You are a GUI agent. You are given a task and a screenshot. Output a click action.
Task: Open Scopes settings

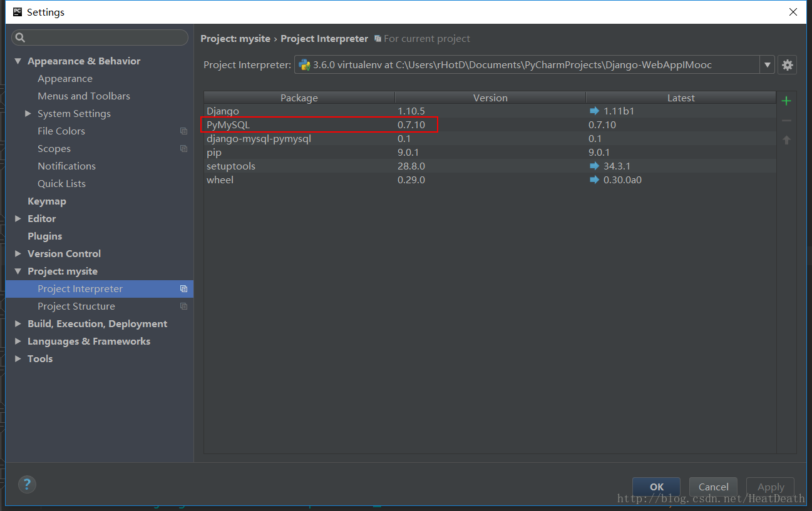coord(54,149)
